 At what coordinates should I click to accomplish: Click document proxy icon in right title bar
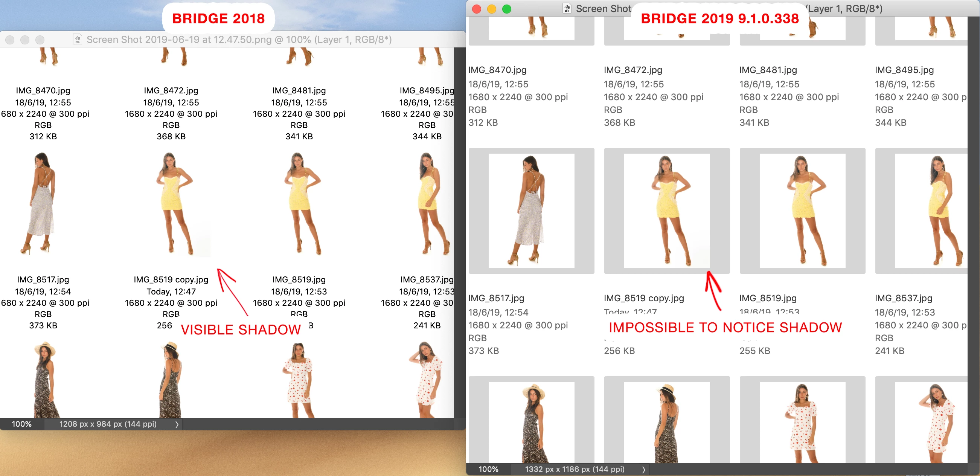pyautogui.click(x=567, y=9)
